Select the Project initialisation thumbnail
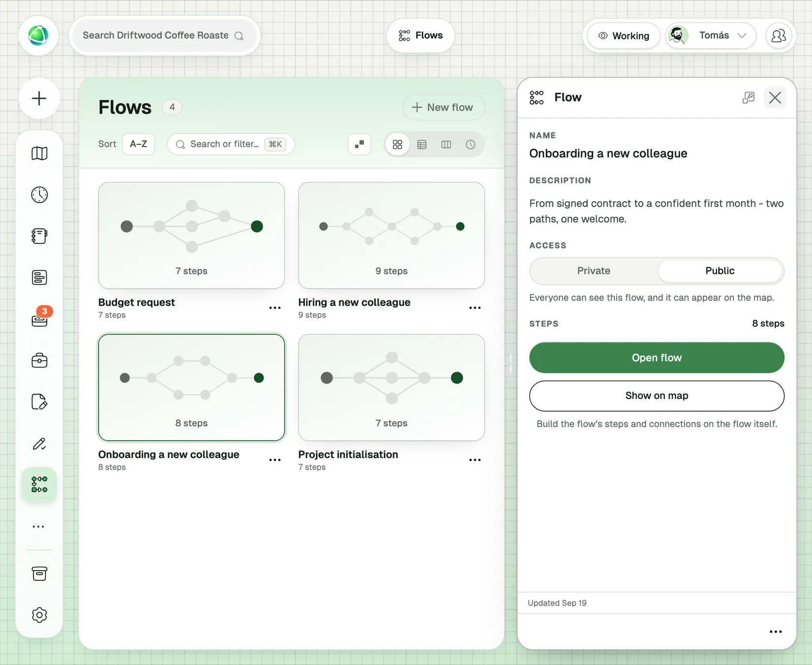The height and width of the screenshot is (665, 812). 391,387
